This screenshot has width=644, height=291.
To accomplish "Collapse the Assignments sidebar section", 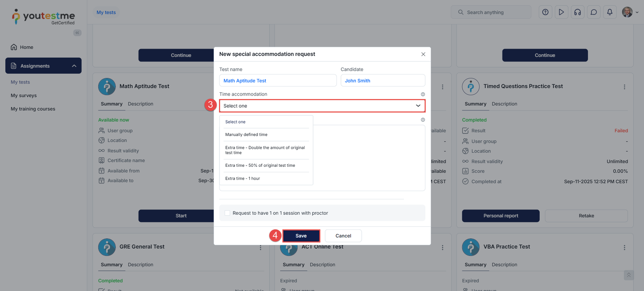I will pos(74,66).
